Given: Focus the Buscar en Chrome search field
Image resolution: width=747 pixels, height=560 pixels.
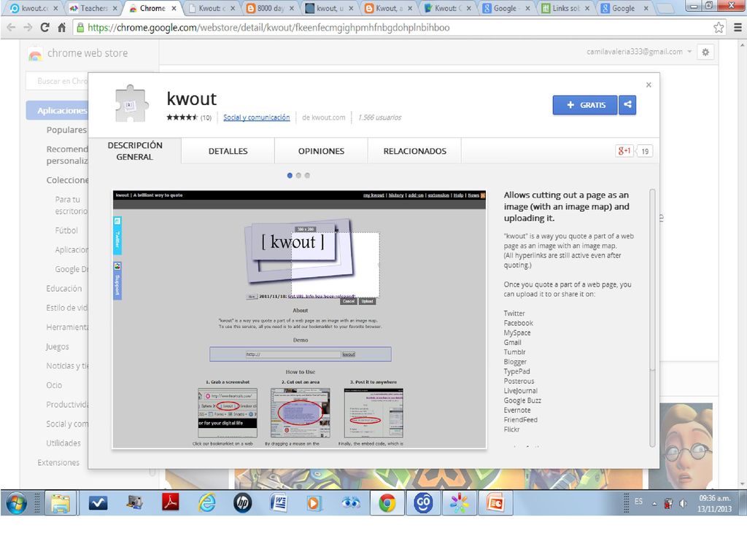Looking at the screenshot, I should [57, 81].
